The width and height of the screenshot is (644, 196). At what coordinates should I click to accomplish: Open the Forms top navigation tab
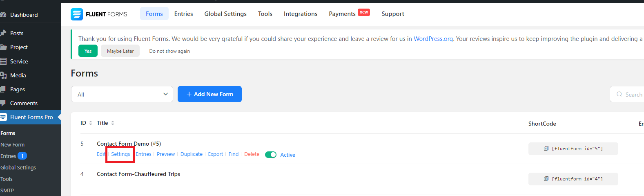154,14
